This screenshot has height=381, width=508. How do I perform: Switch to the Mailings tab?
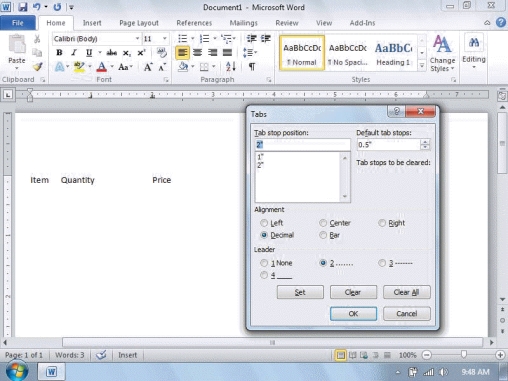point(243,23)
